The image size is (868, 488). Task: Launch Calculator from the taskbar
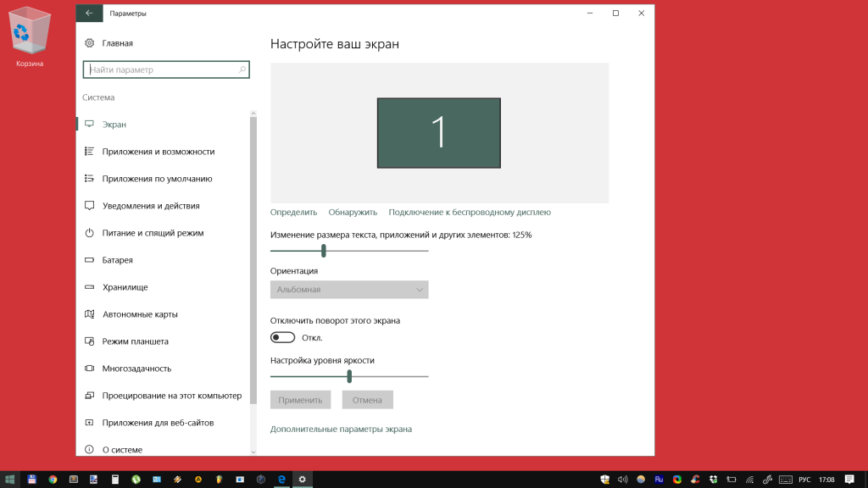115,480
